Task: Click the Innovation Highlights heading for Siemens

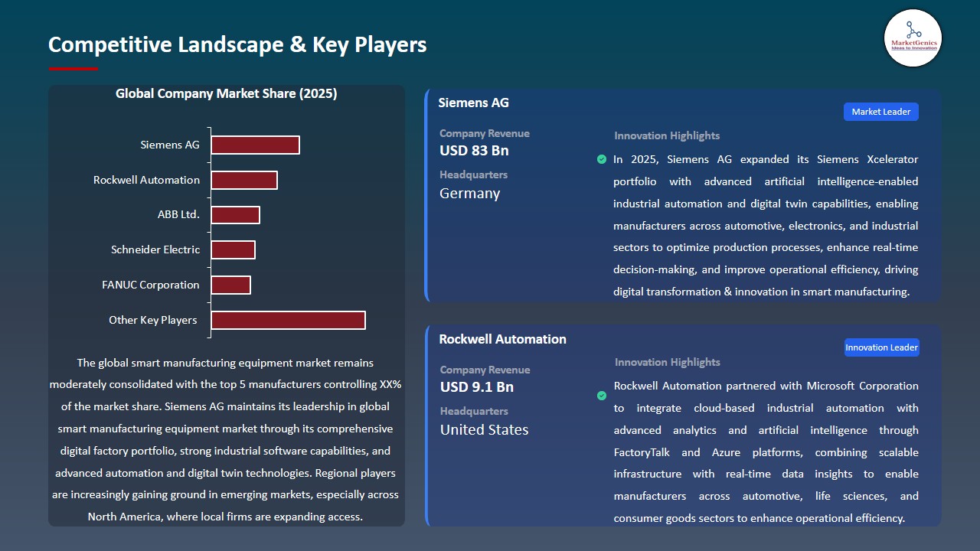Action: coord(666,135)
